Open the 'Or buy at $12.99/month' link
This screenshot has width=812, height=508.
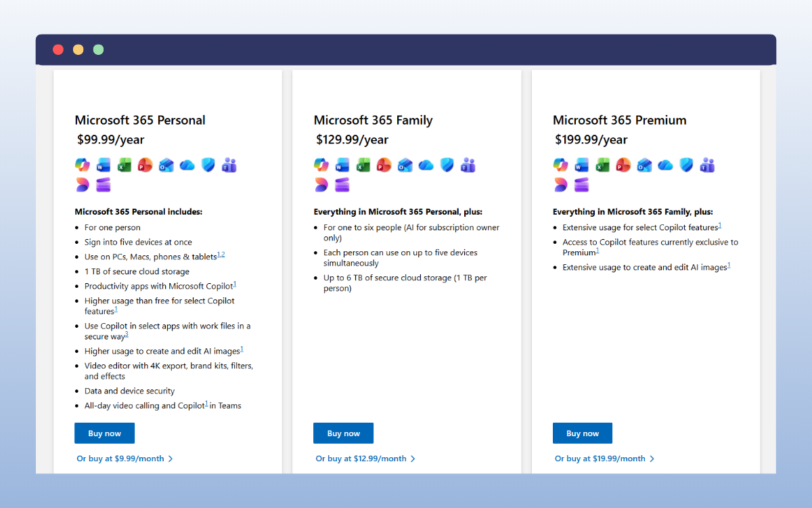point(365,459)
